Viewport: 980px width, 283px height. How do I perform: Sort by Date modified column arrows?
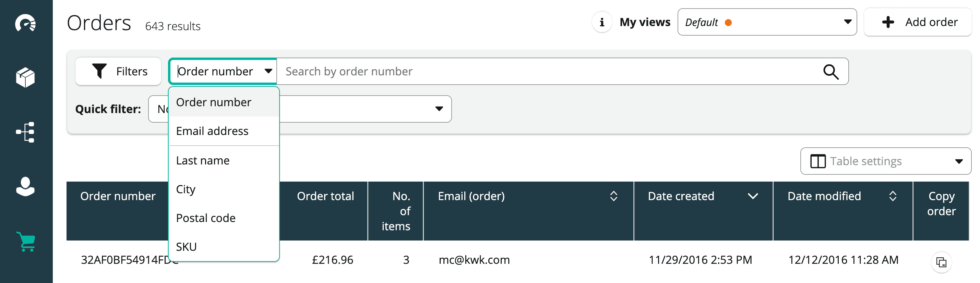pyautogui.click(x=893, y=196)
